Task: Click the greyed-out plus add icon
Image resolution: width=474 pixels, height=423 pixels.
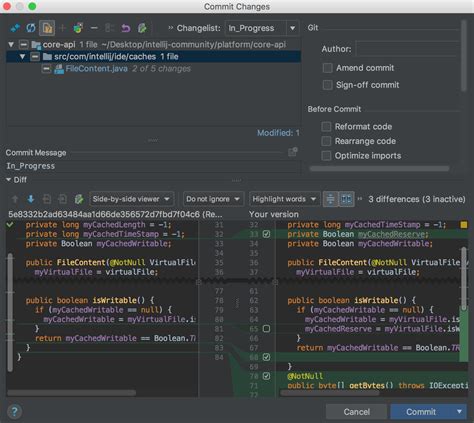Action: (62, 28)
